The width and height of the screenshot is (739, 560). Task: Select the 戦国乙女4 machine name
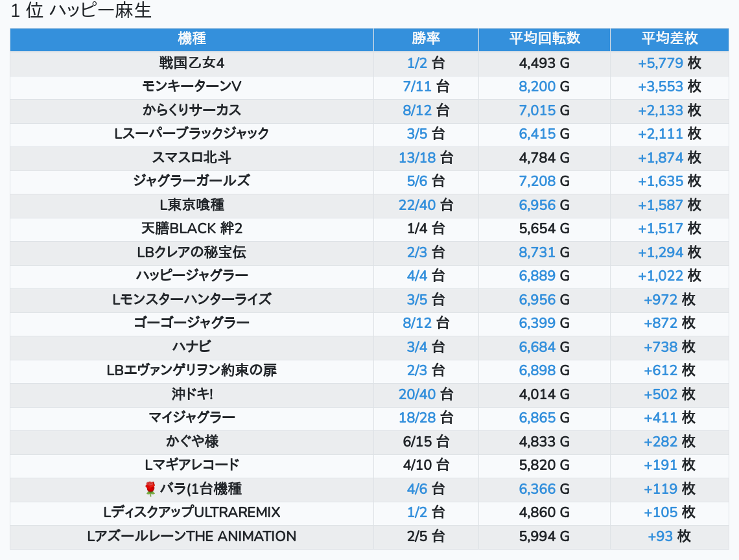[192, 63]
